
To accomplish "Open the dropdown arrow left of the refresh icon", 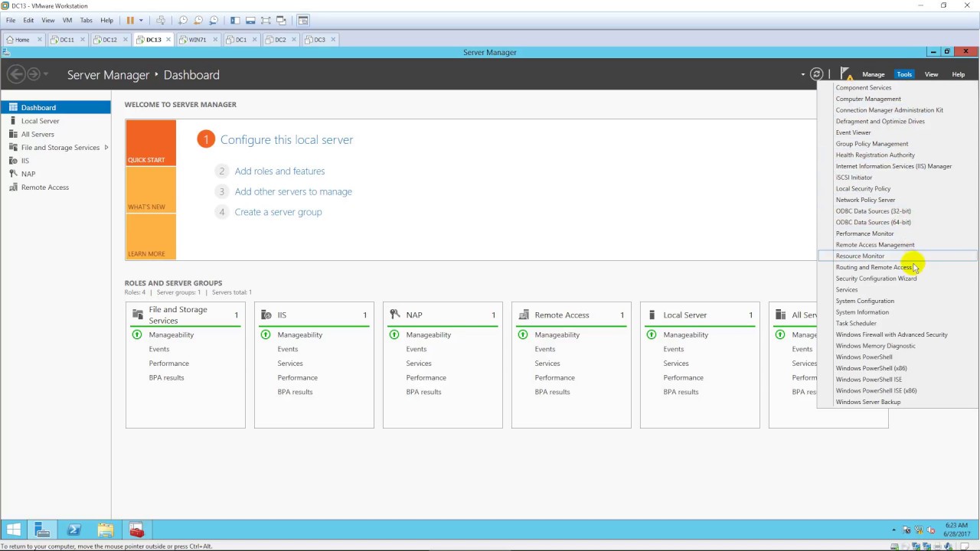I will pos(803,74).
